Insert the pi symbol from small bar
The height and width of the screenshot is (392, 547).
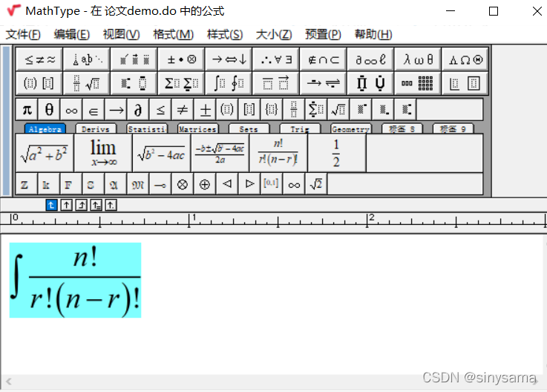coord(27,110)
